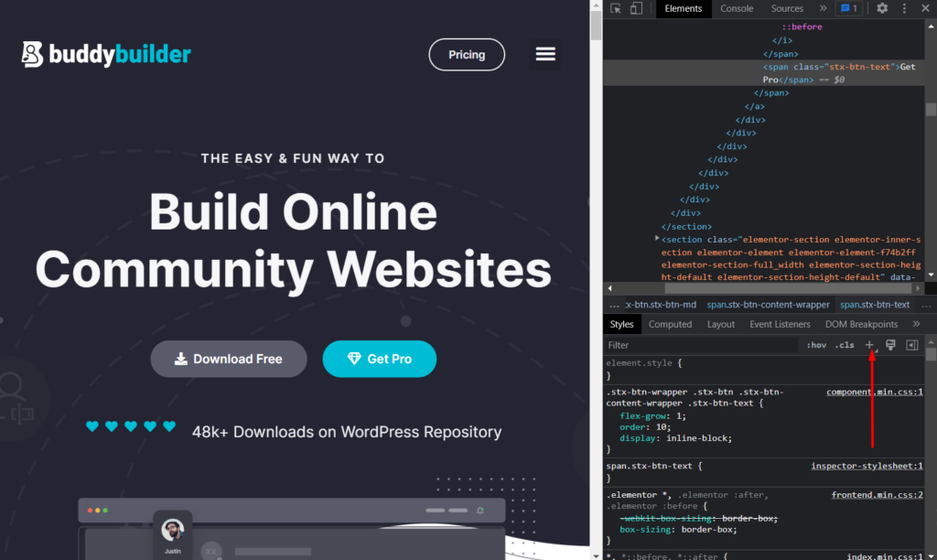
Task: Expand the elementor-section section node
Action: pyautogui.click(x=657, y=239)
